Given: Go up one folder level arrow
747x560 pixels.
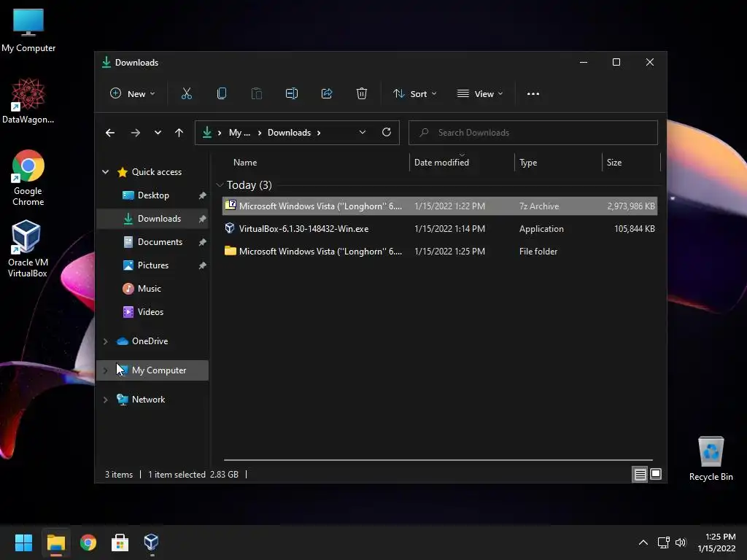Looking at the screenshot, I should pos(179,133).
